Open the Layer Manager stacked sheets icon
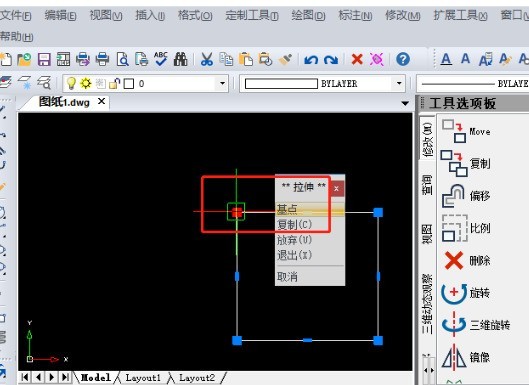 coord(5,83)
